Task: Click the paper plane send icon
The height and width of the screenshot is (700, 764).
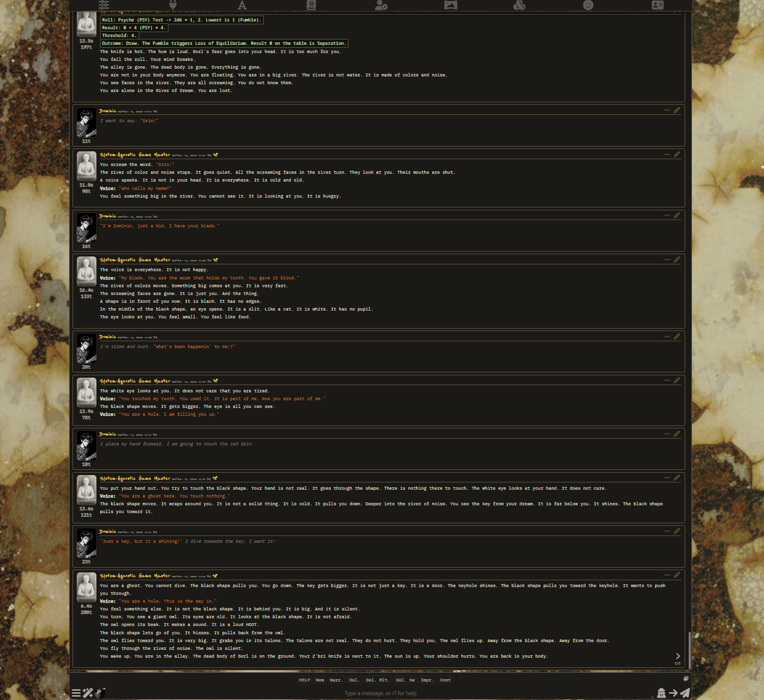Action: (x=685, y=693)
